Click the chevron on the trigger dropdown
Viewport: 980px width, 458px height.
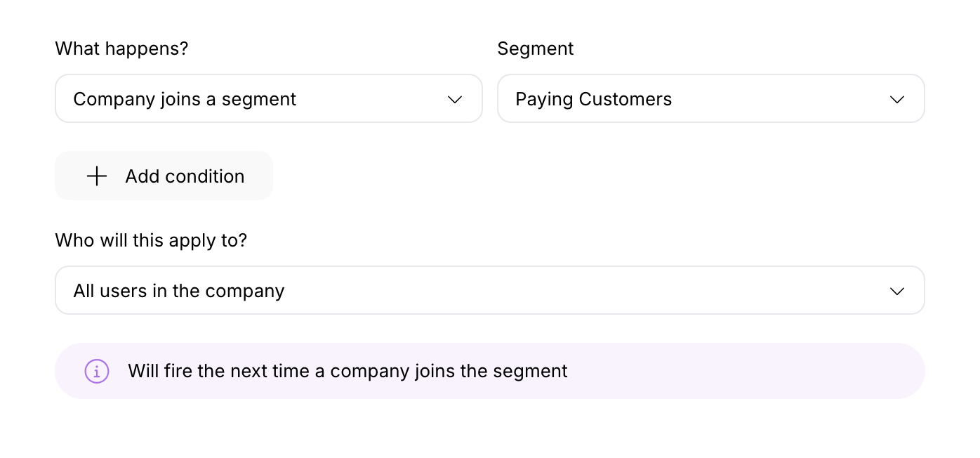[x=455, y=99]
